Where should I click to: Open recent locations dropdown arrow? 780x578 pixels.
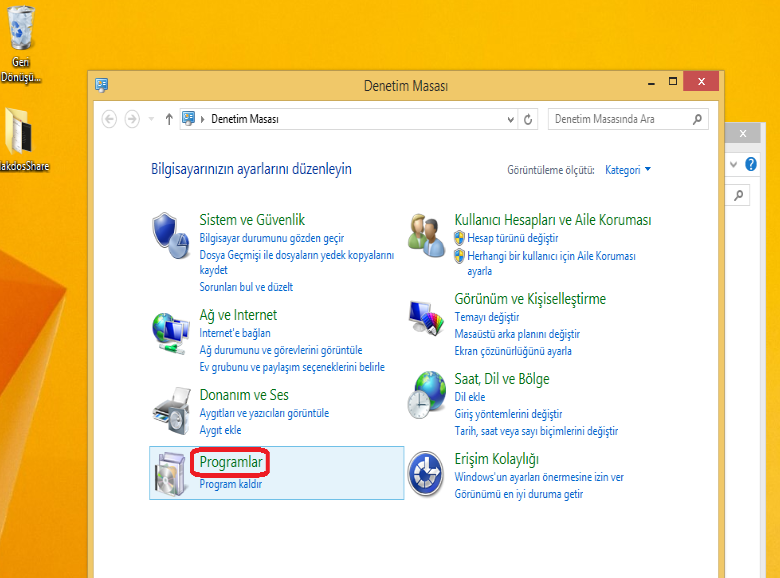[x=151, y=119]
